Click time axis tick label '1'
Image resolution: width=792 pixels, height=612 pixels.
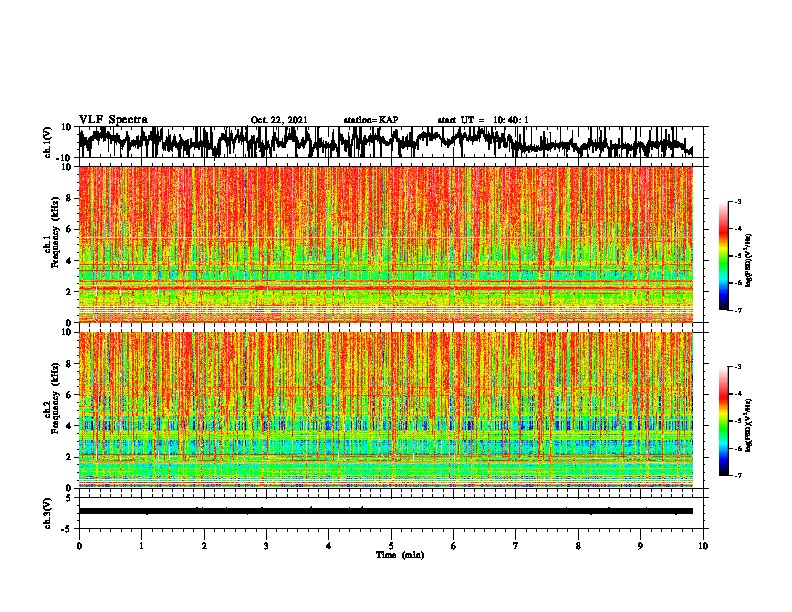pyautogui.click(x=141, y=546)
